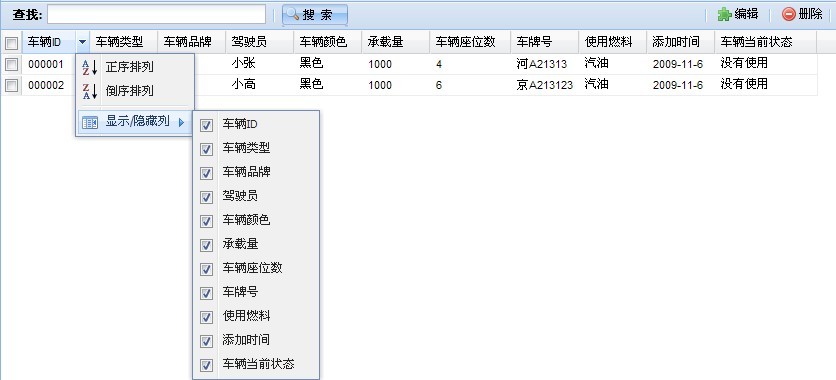The height and width of the screenshot is (380, 836).
Task: Click the A-Z ascending sort icon
Action: point(89,67)
